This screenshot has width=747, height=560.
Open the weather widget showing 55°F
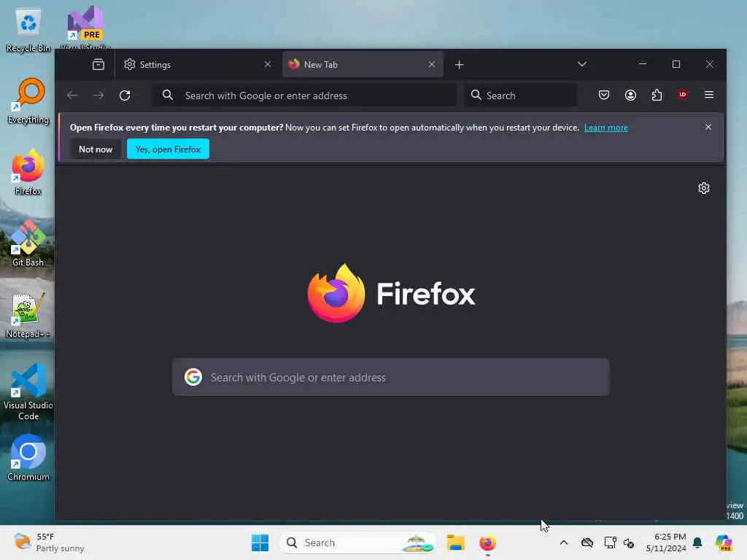[49, 542]
